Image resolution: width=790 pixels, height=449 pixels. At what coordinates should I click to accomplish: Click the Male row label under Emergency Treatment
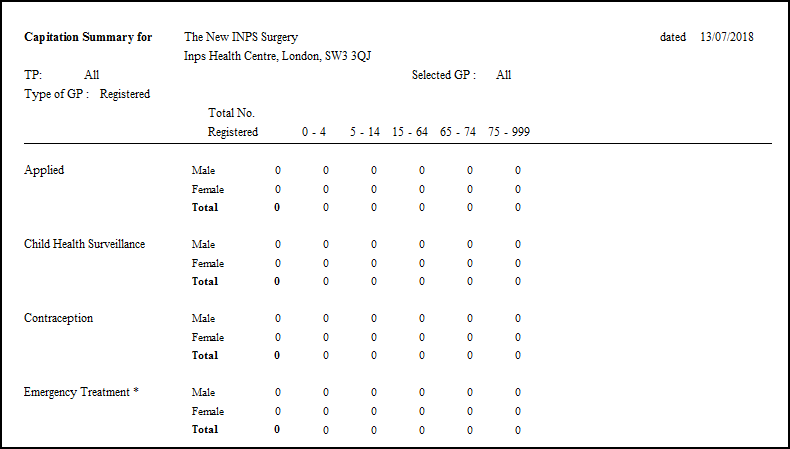pos(203,393)
